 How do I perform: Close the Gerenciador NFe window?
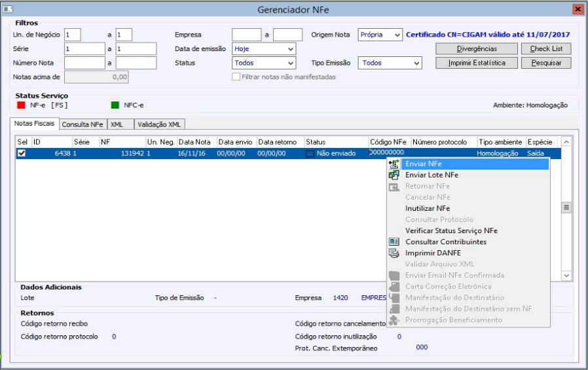click(578, 9)
